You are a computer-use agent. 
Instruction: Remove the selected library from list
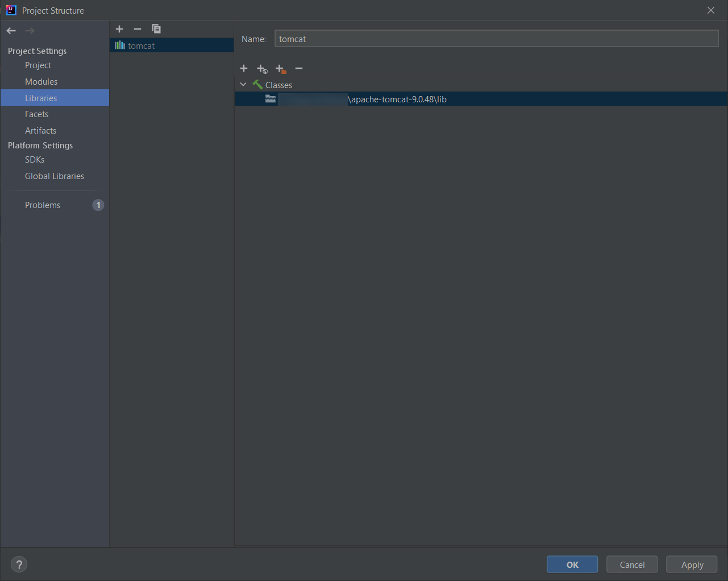(x=138, y=29)
